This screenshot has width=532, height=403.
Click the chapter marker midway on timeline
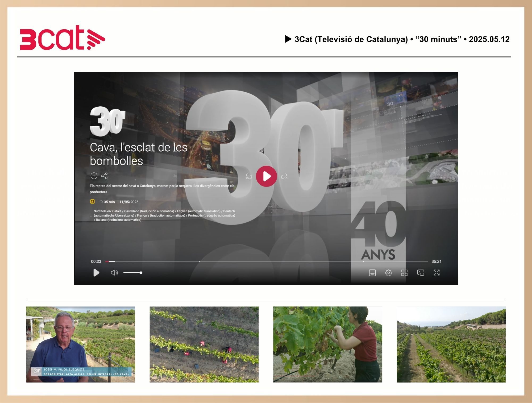tap(199, 261)
